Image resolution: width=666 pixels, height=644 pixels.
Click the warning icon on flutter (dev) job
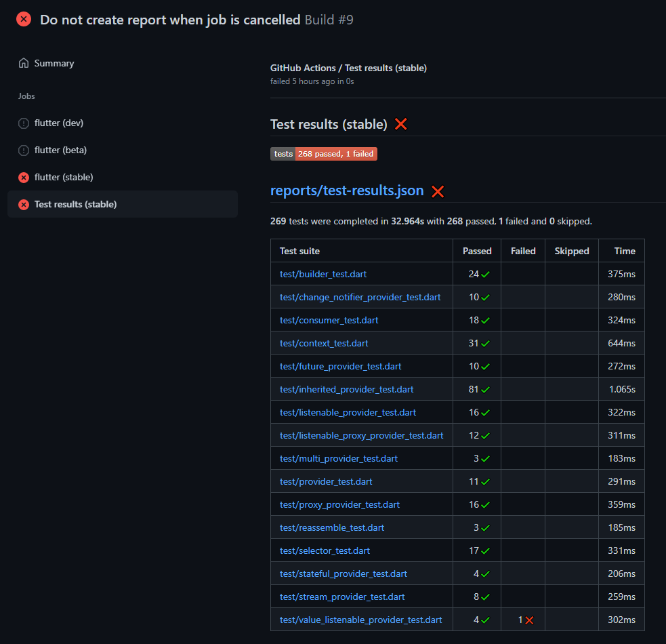click(24, 123)
